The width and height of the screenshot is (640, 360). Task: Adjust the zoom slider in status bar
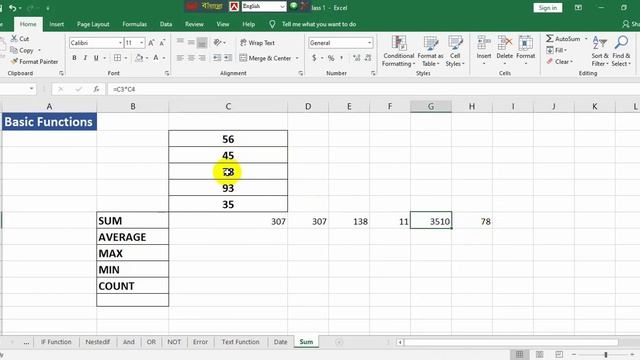click(x=606, y=355)
